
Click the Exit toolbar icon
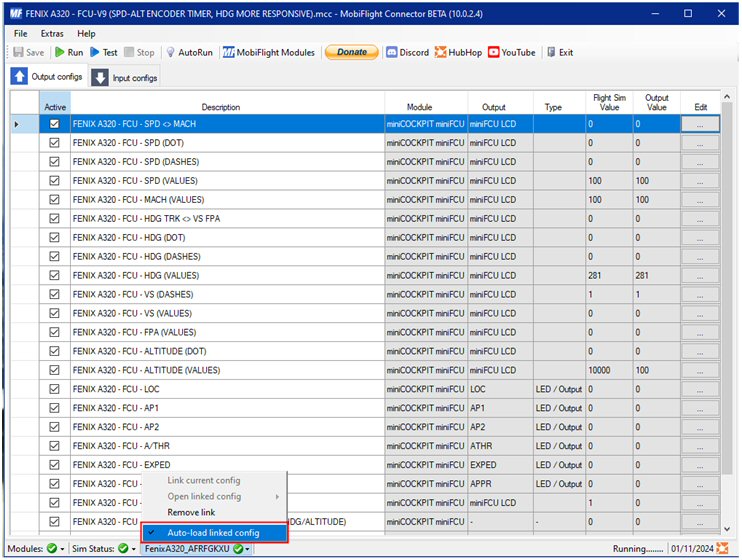coord(551,52)
